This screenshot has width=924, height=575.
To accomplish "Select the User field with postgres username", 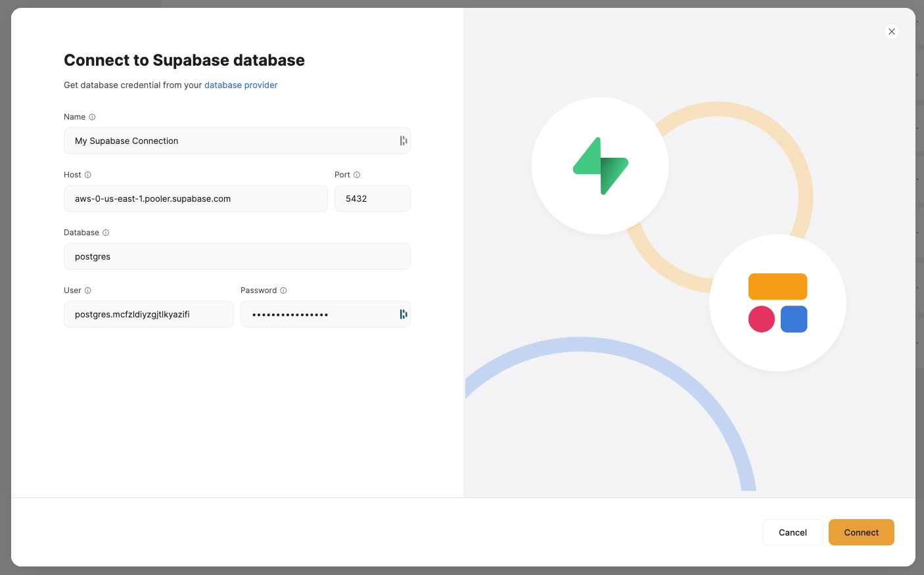I will coord(148,313).
